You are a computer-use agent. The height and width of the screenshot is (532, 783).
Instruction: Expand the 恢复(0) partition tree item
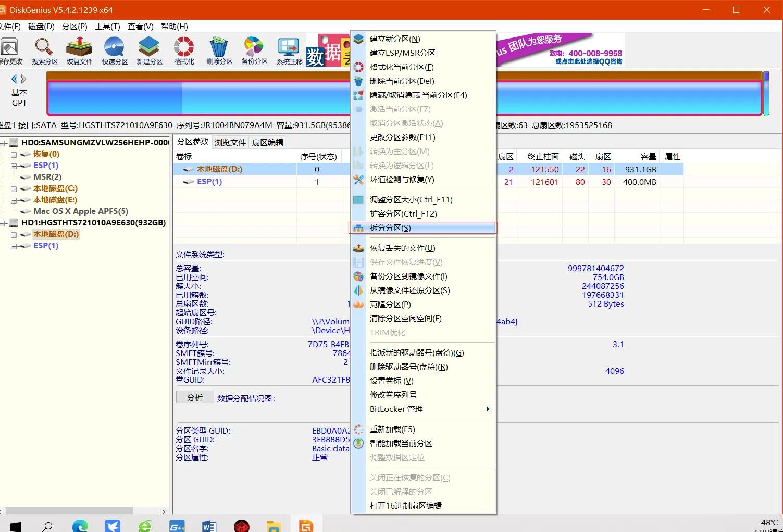click(x=14, y=154)
